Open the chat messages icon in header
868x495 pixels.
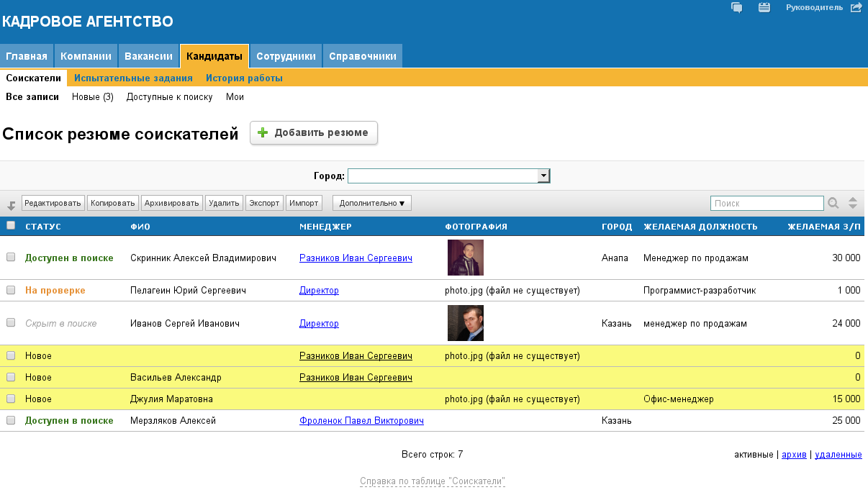pyautogui.click(x=736, y=7)
